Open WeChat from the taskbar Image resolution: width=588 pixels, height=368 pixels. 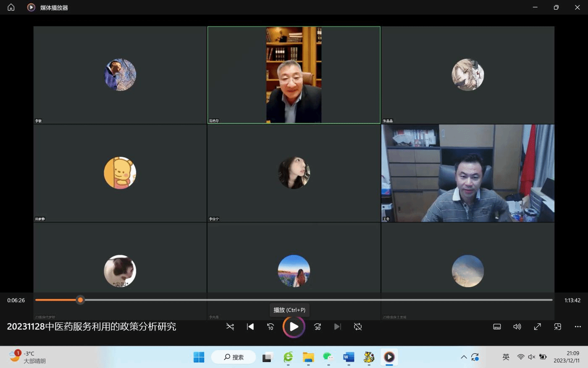point(328,357)
